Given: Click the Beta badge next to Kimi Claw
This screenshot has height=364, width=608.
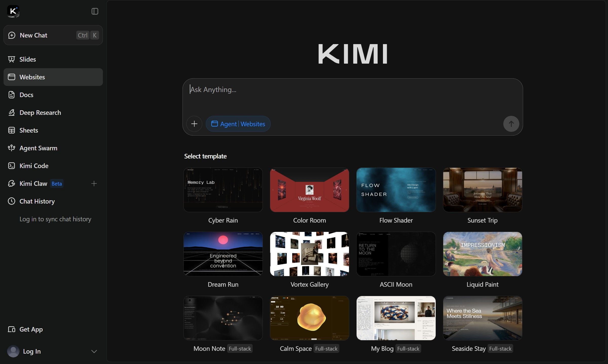Looking at the screenshot, I should pyautogui.click(x=57, y=184).
